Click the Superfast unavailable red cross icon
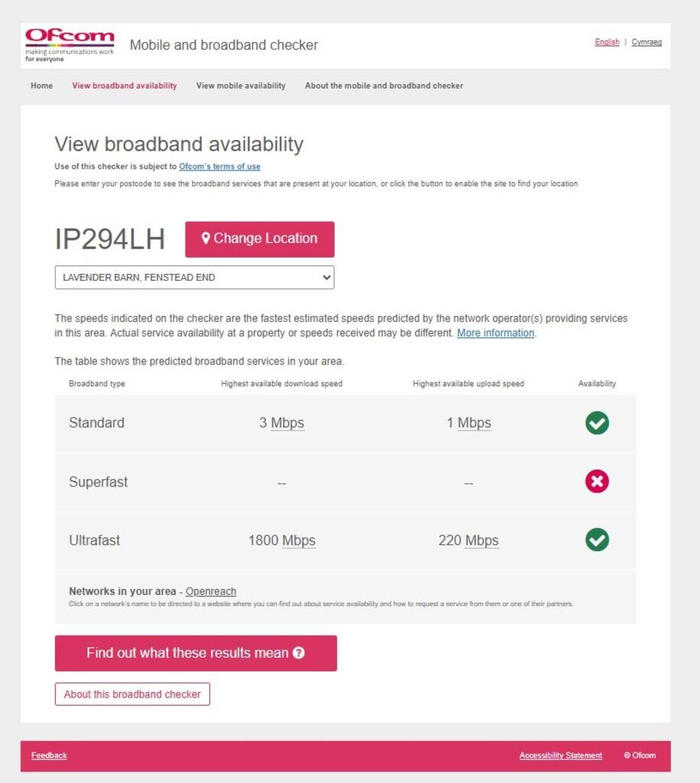Viewport: 700px width, 783px height. (597, 482)
